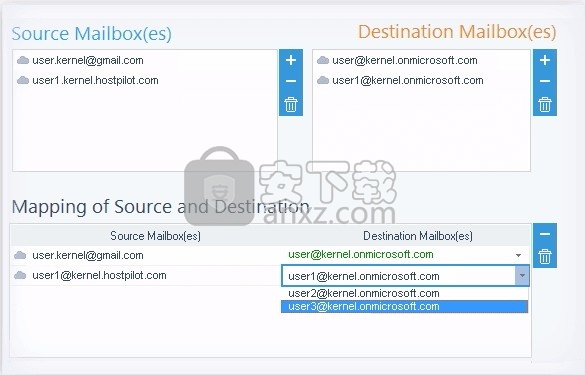
Task: Click Source Mailbox(es) column header in mapping table
Action: (x=155, y=236)
